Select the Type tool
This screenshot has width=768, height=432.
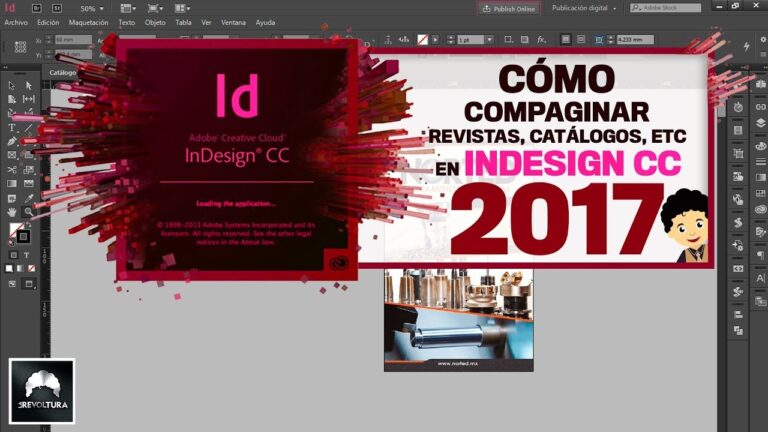point(12,128)
